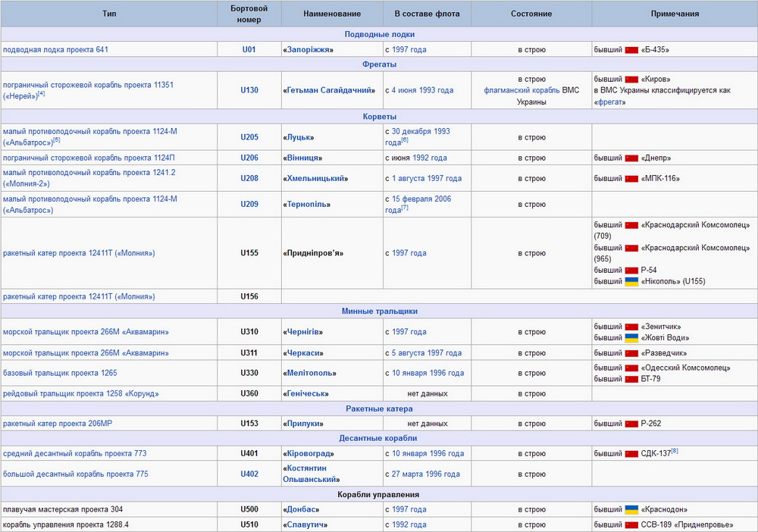Click the Soviet flag beside СДК-137
Screen dimensions: 758x532
631,454
